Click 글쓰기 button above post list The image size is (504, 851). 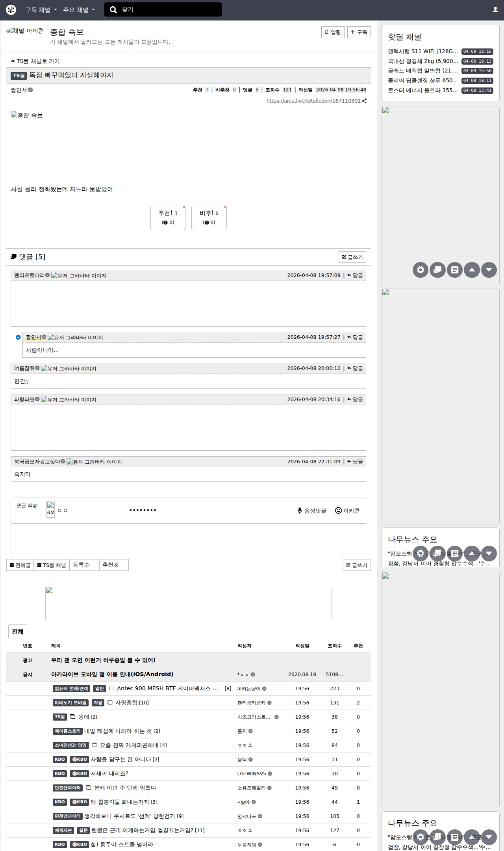tap(357, 565)
